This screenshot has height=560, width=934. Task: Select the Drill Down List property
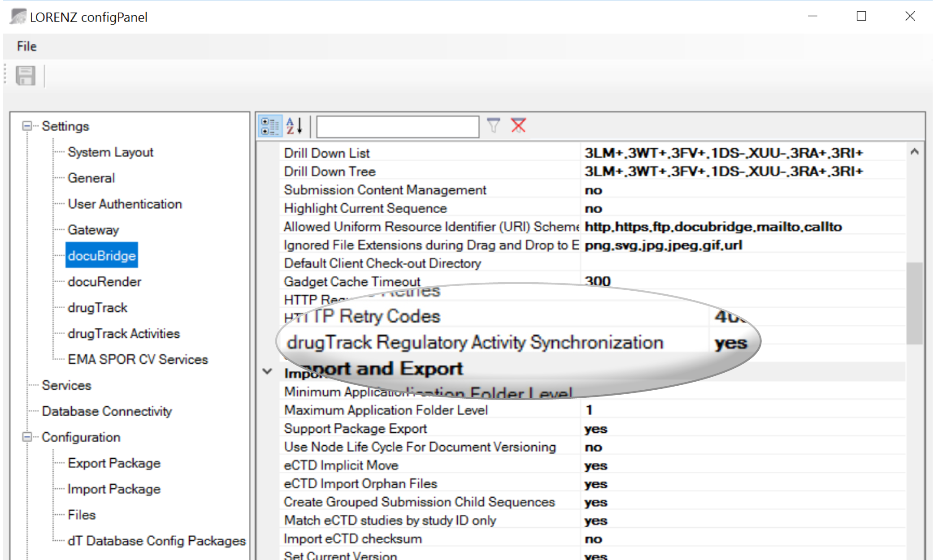[326, 153]
